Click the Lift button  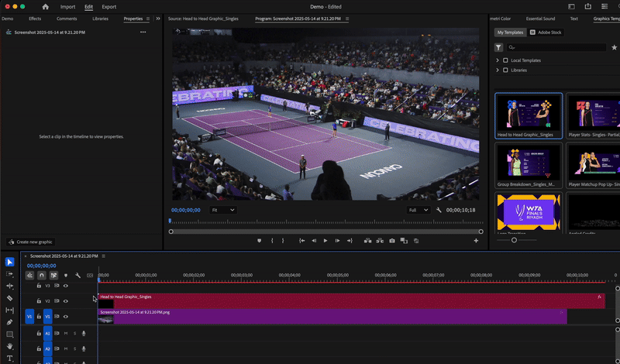367,241
